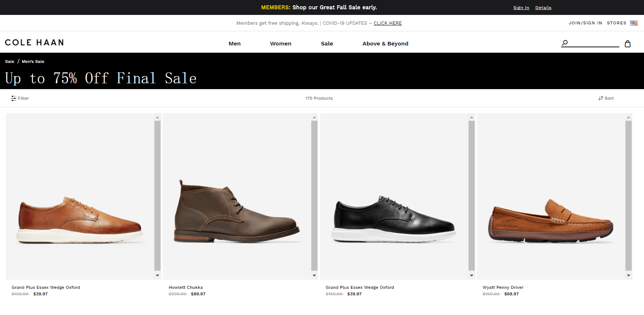The width and height of the screenshot is (644, 315).
Task: Click the Cole Haan logo
Action: click(35, 43)
